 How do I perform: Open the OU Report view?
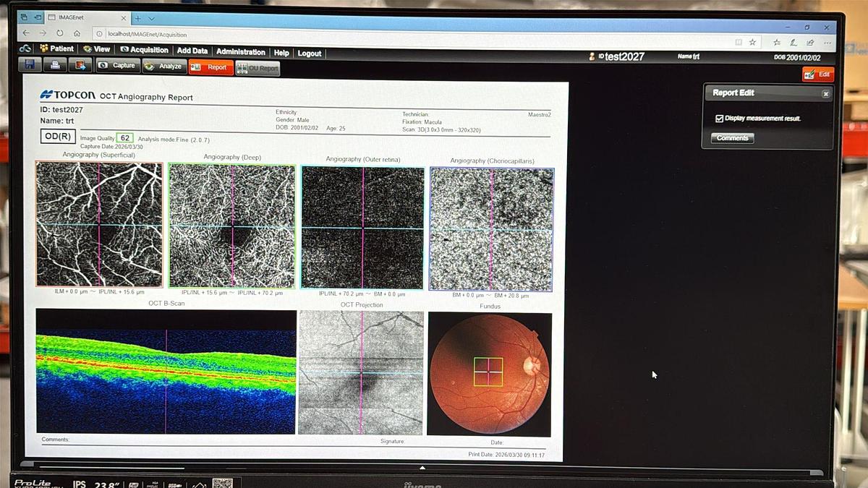[x=259, y=68]
